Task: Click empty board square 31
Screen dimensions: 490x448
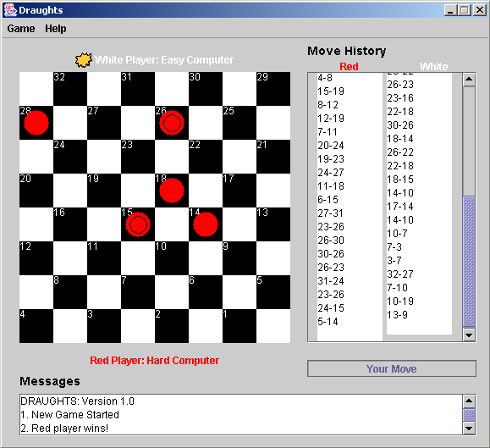Action: [x=138, y=89]
